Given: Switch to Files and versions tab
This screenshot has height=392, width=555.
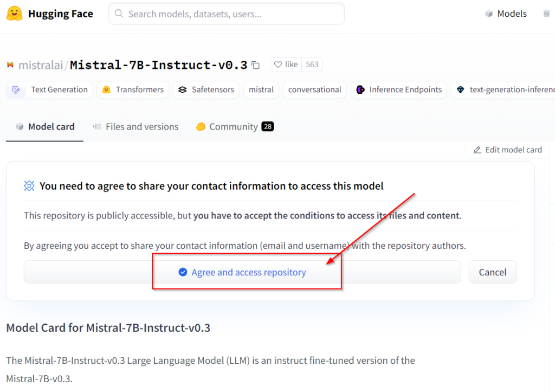Looking at the screenshot, I should (135, 127).
